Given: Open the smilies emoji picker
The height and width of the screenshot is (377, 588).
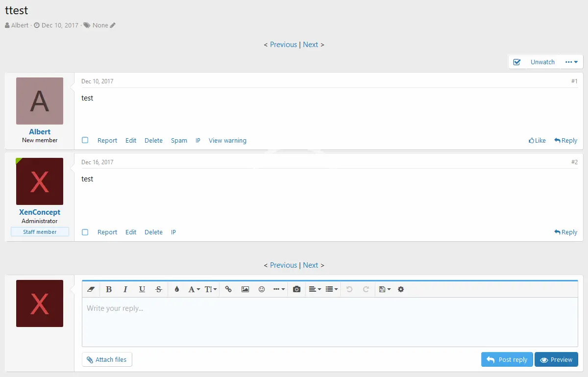Looking at the screenshot, I should tap(262, 289).
